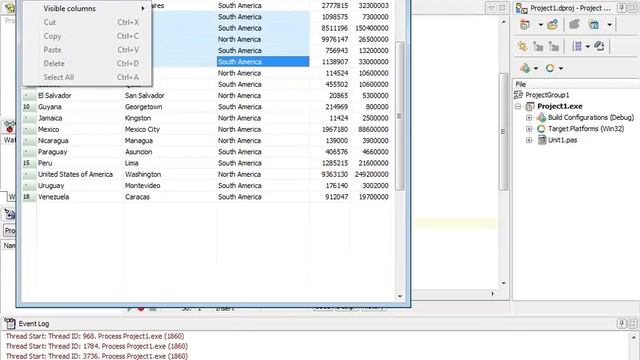Click code editor horizontal scroll right arrow
This screenshot has height=360, width=640.
(493, 293)
